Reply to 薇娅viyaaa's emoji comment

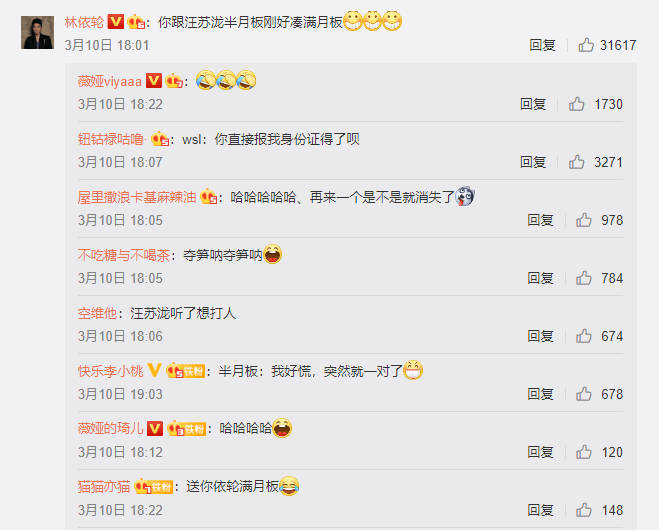coord(533,104)
